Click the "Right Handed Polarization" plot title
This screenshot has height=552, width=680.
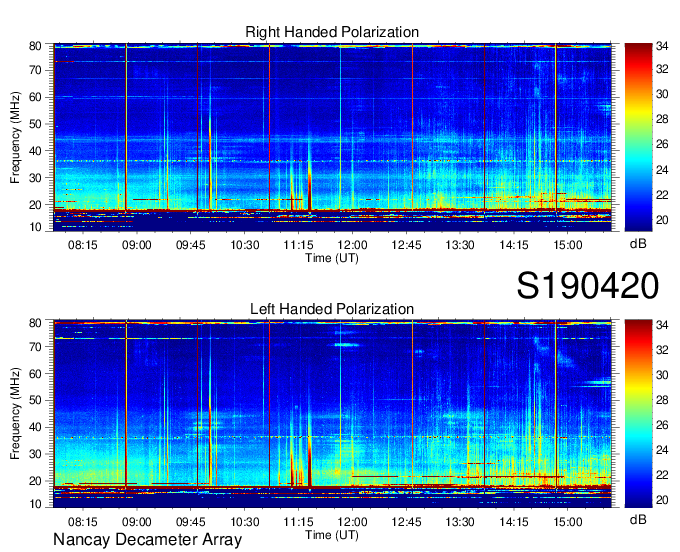(332, 32)
